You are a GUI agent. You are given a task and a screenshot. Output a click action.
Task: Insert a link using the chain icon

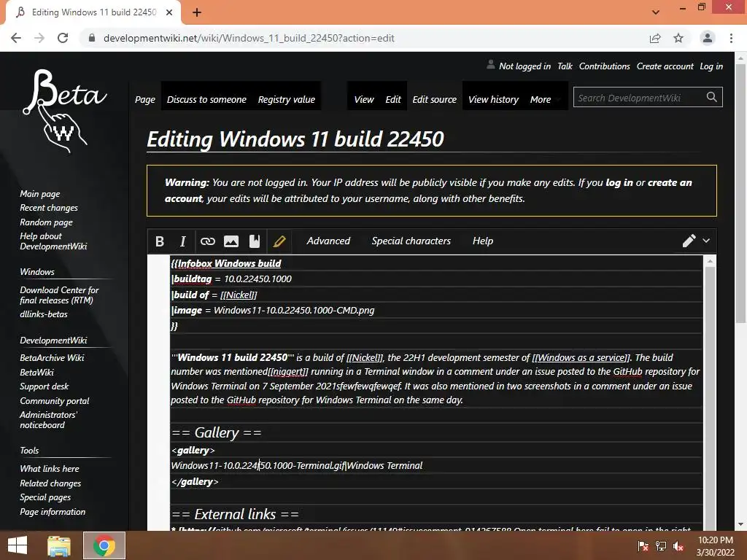[x=207, y=241]
